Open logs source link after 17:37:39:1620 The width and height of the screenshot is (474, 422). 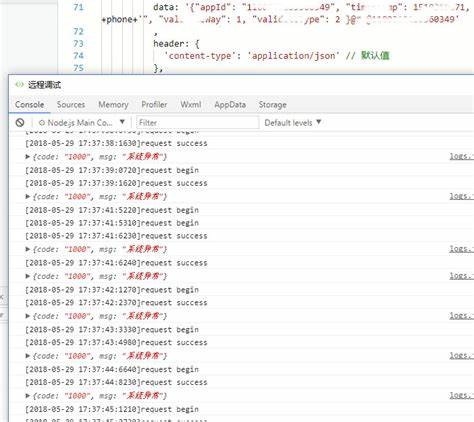462,196
